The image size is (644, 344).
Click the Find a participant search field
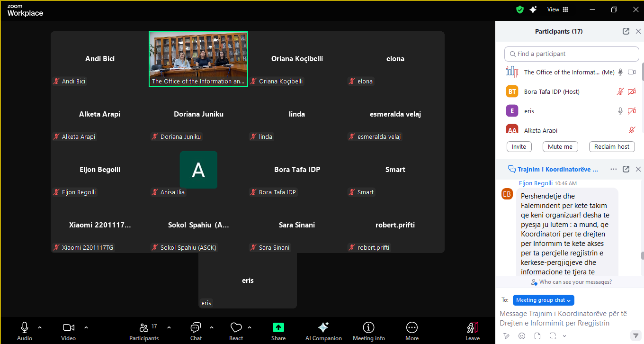coord(572,54)
